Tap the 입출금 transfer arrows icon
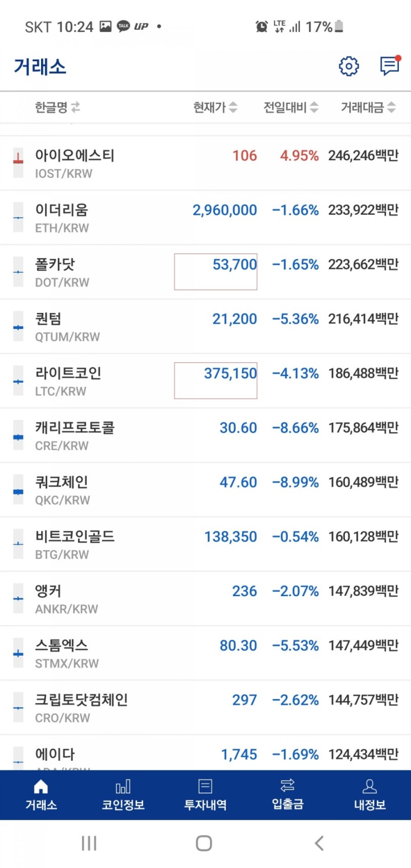 point(287,793)
